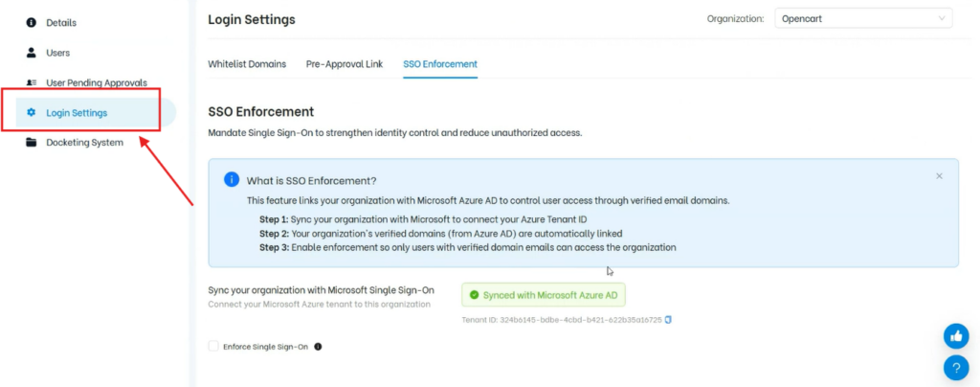Open the Organization dropdown showing Opencart
Image resolution: width=980 pixels, height=387 pixels.
(x=861, y=18)
